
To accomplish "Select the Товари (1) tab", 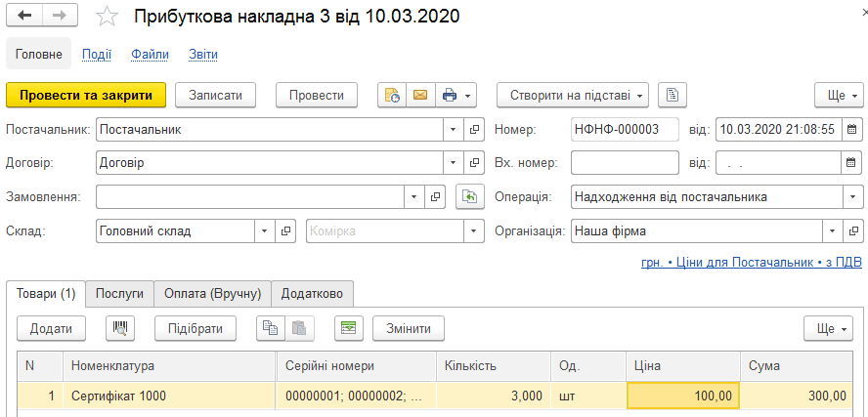I will coord(46,294).
